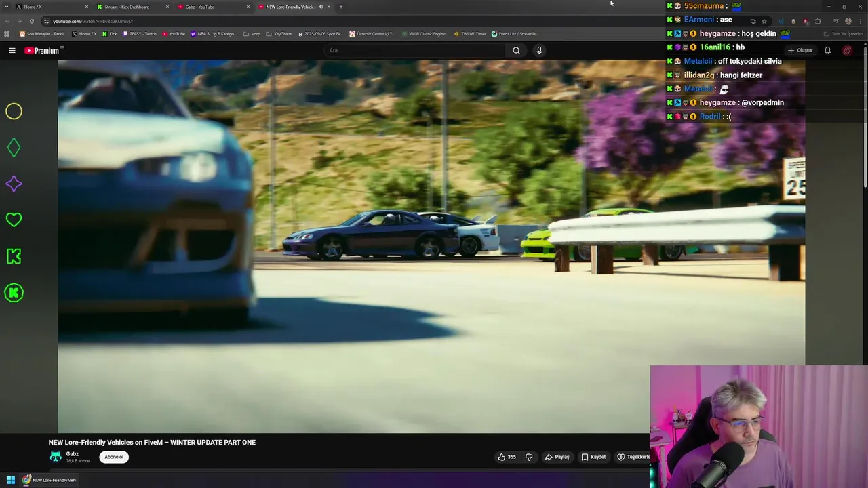Click the video player area
Screen dimensions: 868x488
[431, 246]
